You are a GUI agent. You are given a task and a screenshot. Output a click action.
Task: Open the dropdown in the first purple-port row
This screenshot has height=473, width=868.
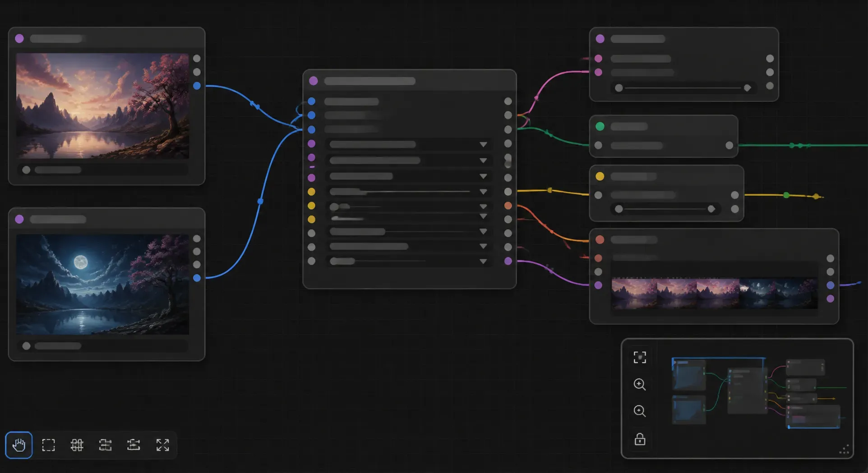(x=483, y=144)
